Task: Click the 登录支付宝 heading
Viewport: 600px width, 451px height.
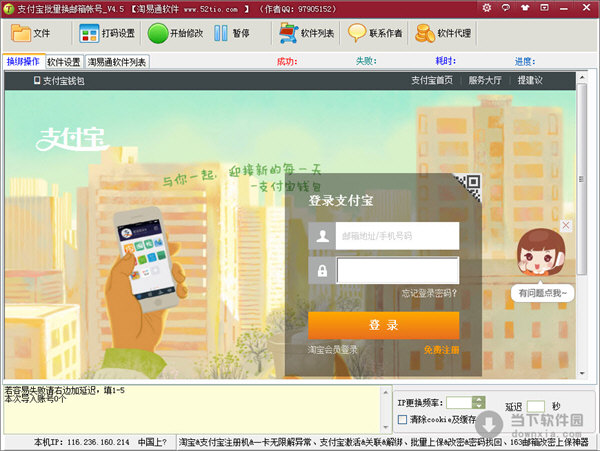Action: tap(341, 200)
